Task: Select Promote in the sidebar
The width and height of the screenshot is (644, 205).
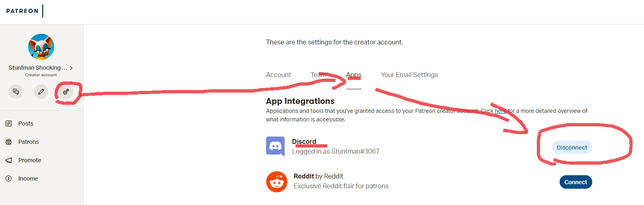Action: click(x=29, y=160)
